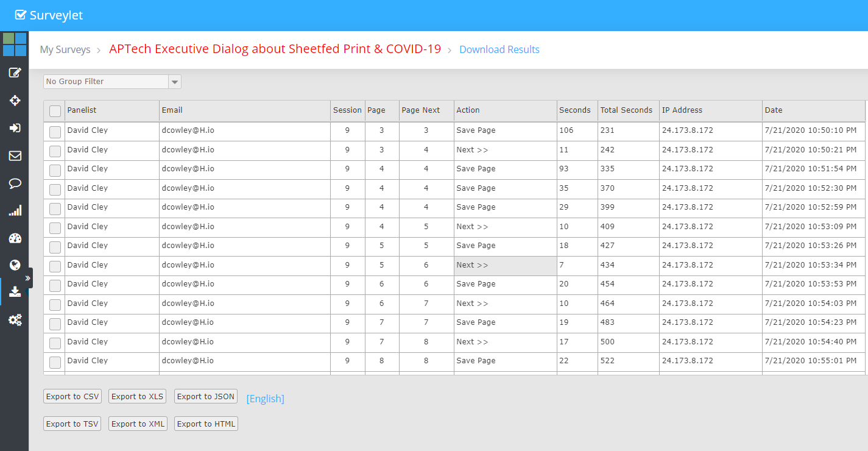Open the [English] language selector
The width and height of the screenshot is (868, 451).
pyautogui.click(x=265, y=399)
